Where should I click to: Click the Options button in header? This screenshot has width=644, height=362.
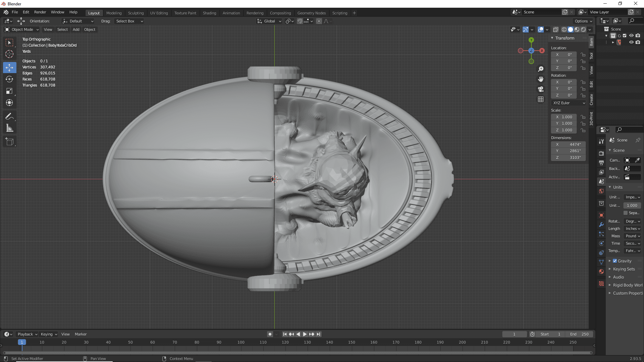(x=584, y=21)
